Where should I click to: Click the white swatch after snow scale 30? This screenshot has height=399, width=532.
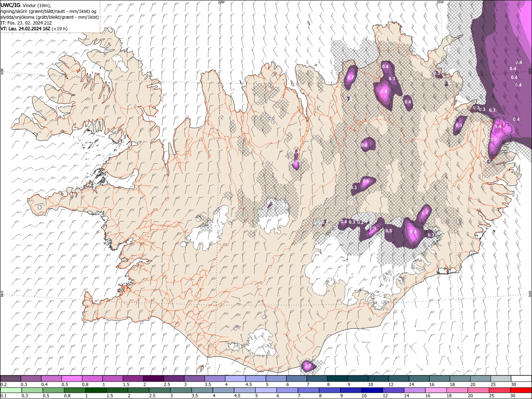(x=521, y=379)
